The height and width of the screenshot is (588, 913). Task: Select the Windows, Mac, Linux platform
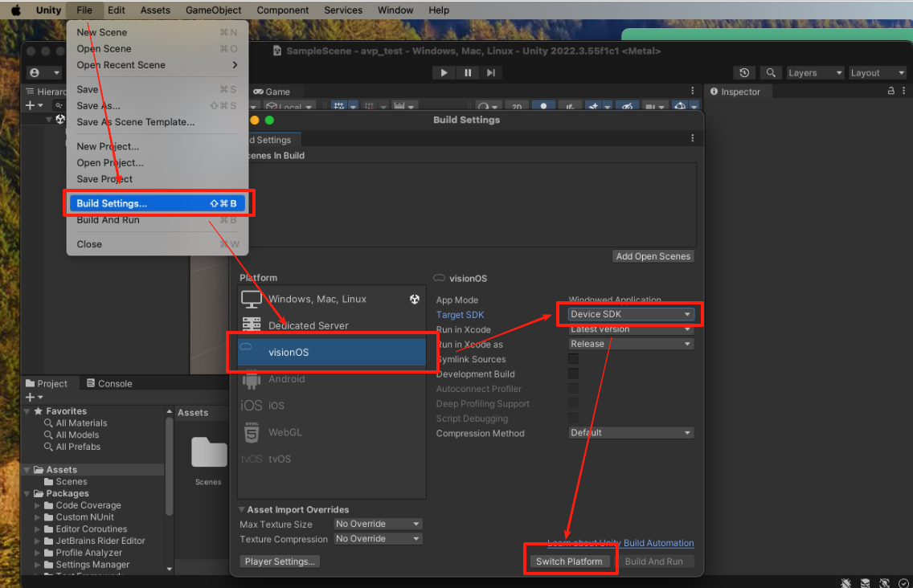(x=332, y=300)
